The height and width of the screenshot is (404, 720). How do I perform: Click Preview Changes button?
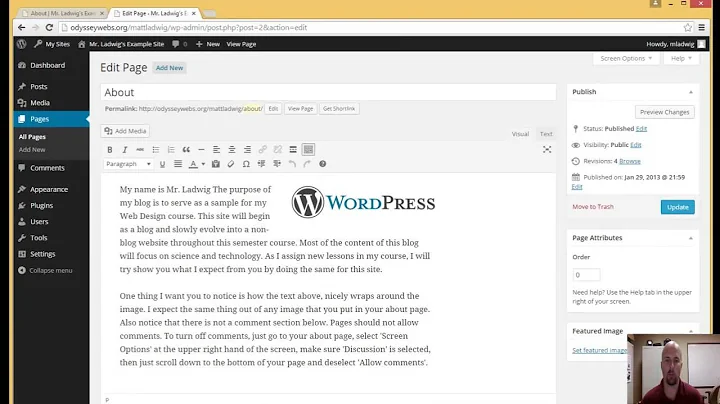[664, 112]
